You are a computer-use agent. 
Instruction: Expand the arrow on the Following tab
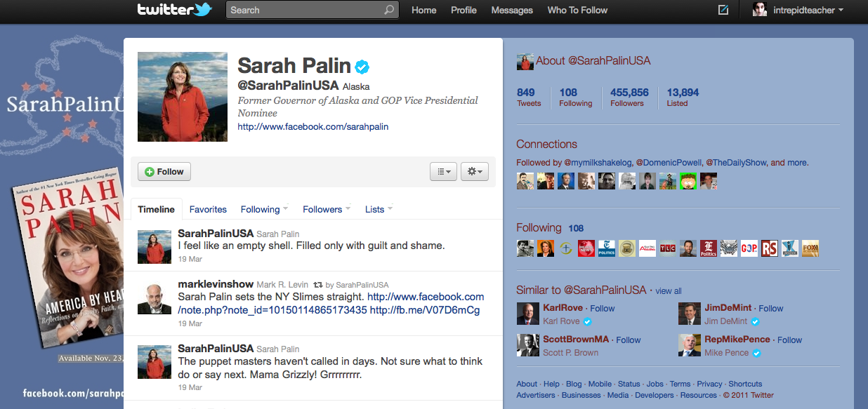point(287,208)
